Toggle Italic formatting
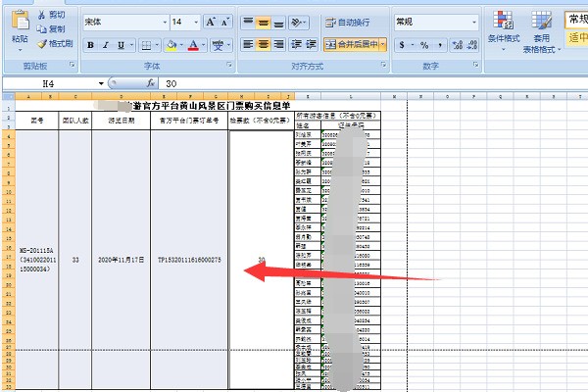Image resolution: width=588 pixels, height=392 pixels. coord(106,46)
